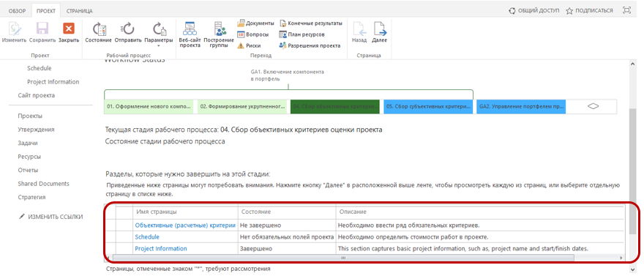Open Риски risks in ribbon
The height and width of the screenshot is (276, 644).
tap(250, 46)
